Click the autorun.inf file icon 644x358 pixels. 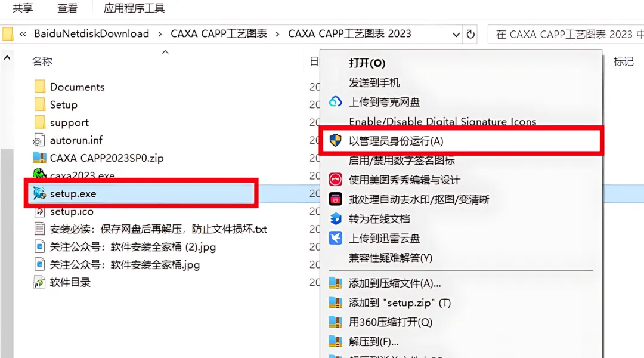(x=39, y=140)
